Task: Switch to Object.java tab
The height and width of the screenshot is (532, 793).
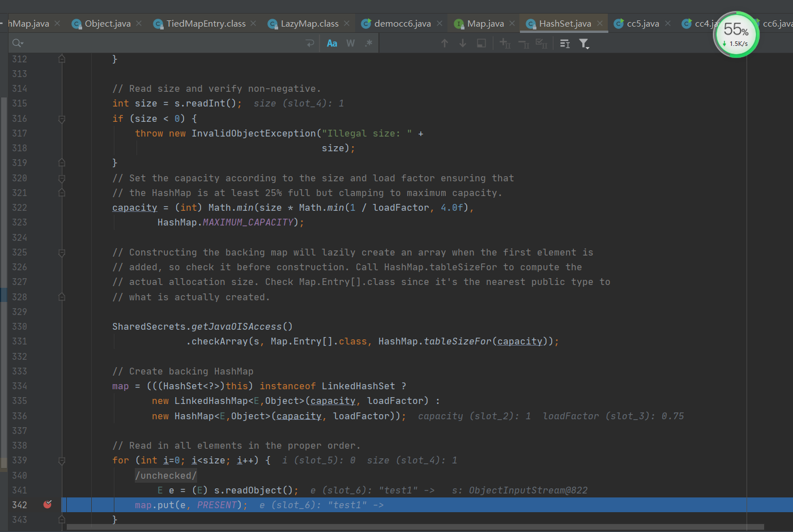Action: click(x=108, y=23)
